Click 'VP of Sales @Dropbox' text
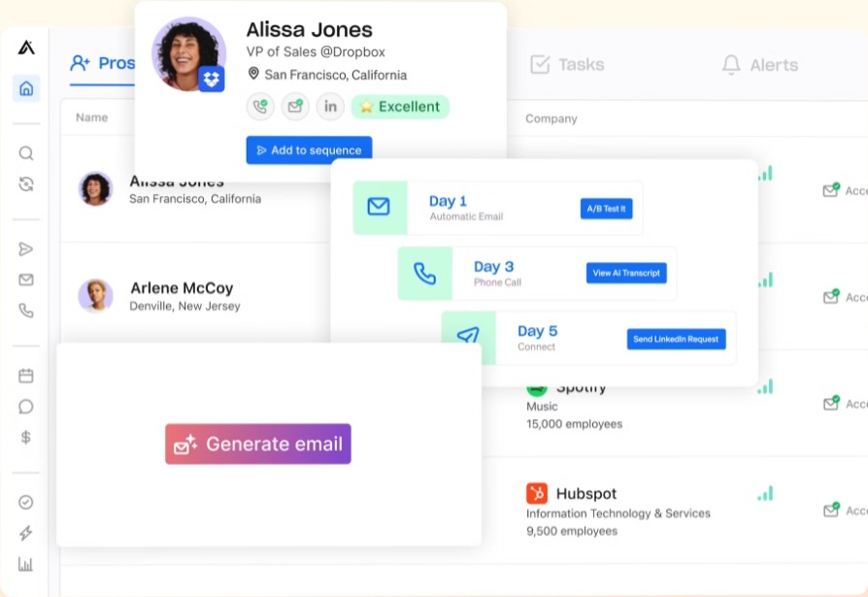 (316, 51)
